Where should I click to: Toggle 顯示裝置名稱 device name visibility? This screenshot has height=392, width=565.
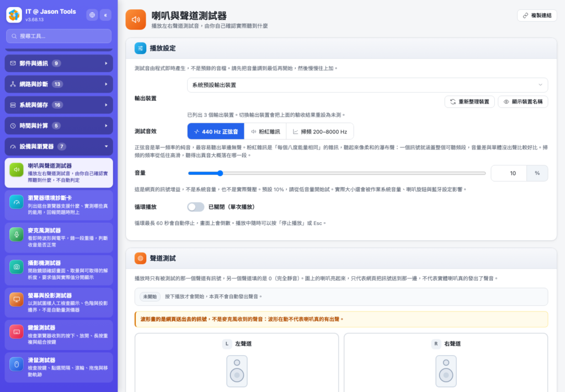tap(523, 101)
